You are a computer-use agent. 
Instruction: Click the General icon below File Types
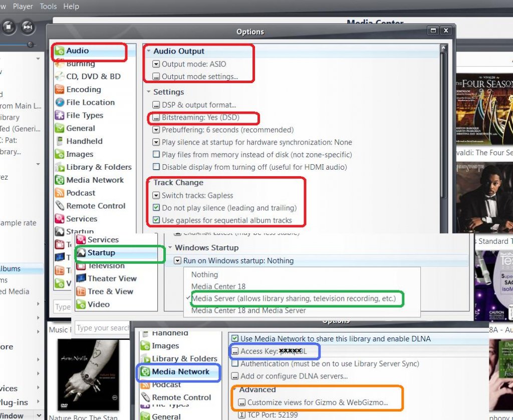tap(60, 128)
